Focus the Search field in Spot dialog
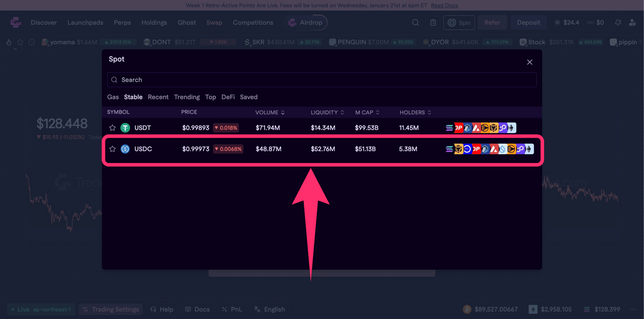Screen dimensions: 644x319 pyautogui.click(x=322, y=80)
